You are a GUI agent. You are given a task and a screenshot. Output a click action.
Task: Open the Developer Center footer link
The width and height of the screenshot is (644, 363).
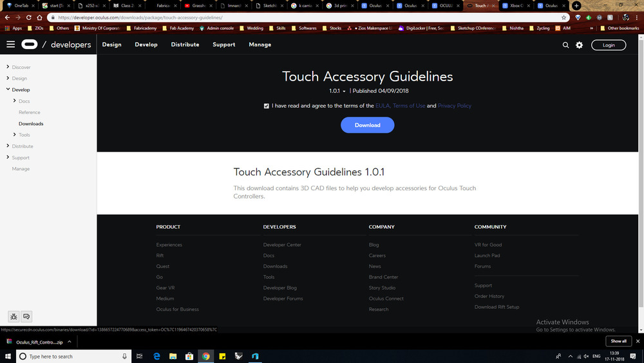pos(282,244)
